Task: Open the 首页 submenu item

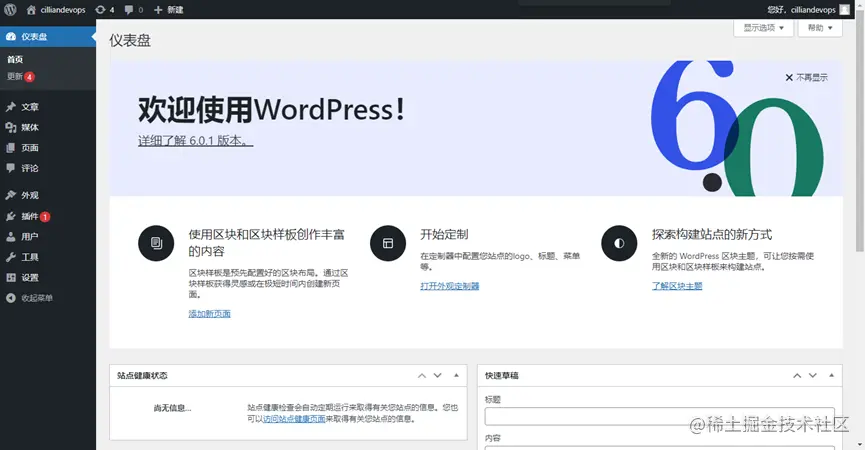Action: [15, 60]
